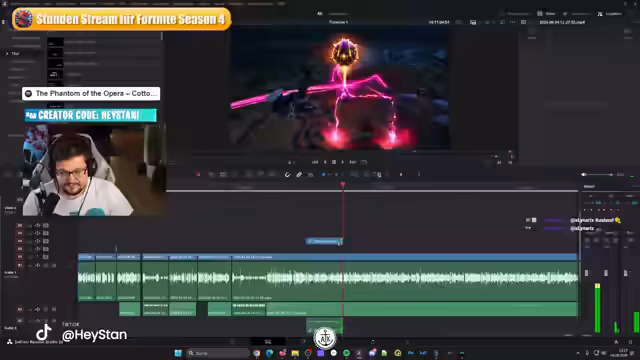Viewport: 640px width, 360px height.
Task: Select the red blade edit tool
Action: pyautogui.click(x=198, y=175)
